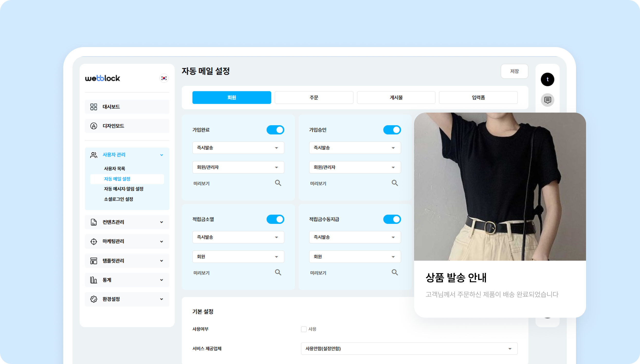Select the 마케팅관리 target icon
The image size is (640, 364).
point(94,241)
